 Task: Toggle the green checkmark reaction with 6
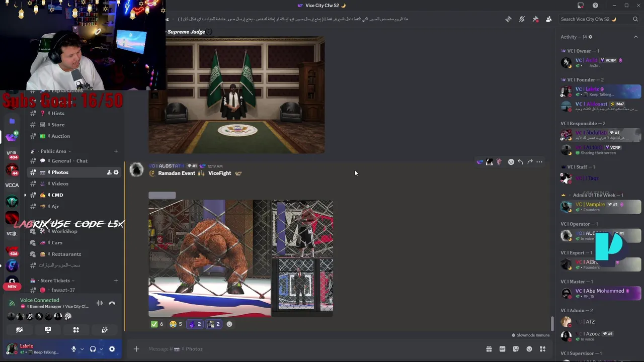157,324
